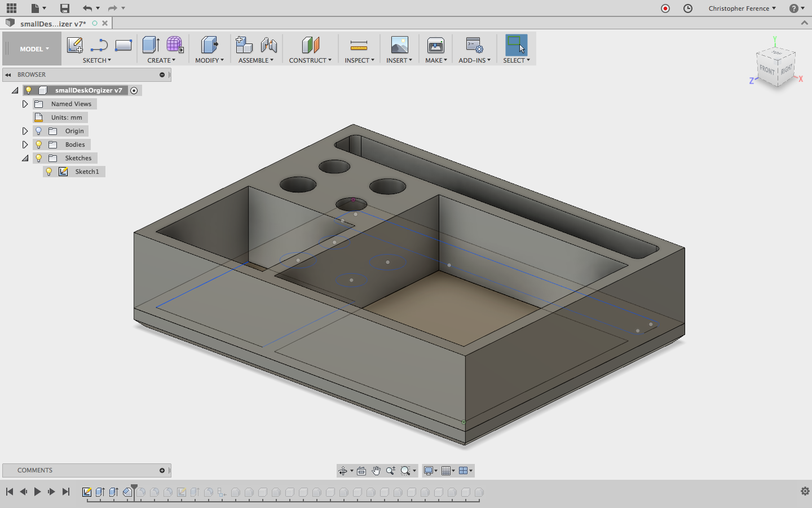The image size is (812, 508).
Task: Click the Create Sketch tool icon
Action: point(75,45)
